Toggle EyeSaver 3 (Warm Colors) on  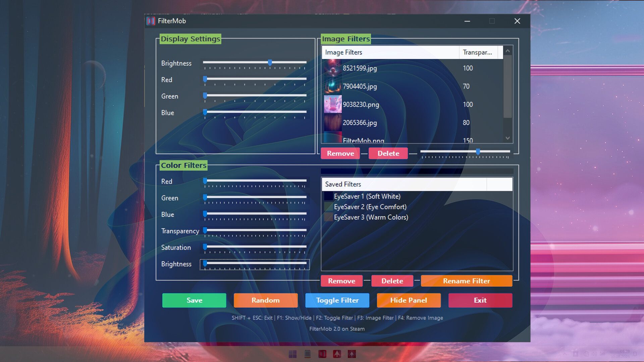pos(327,217)
